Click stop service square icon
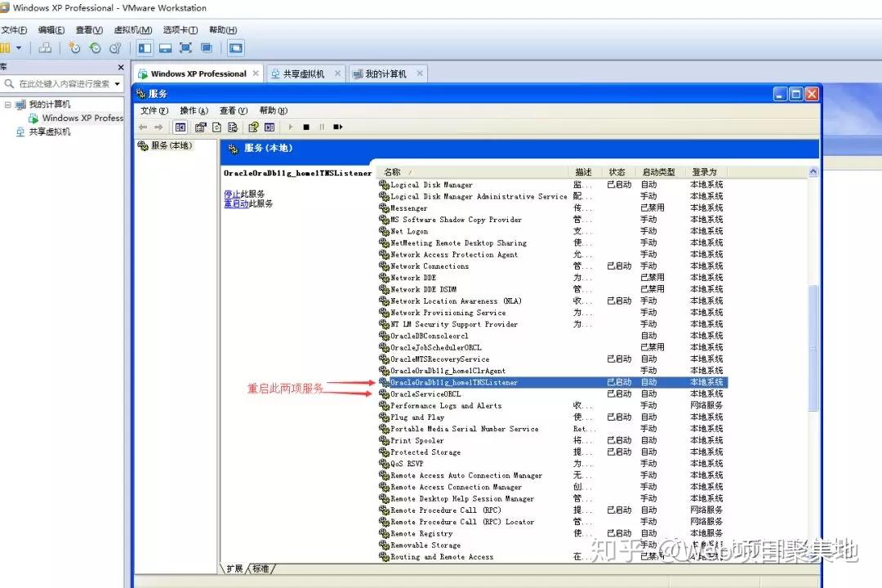The image size is (882, 588). 306,127
